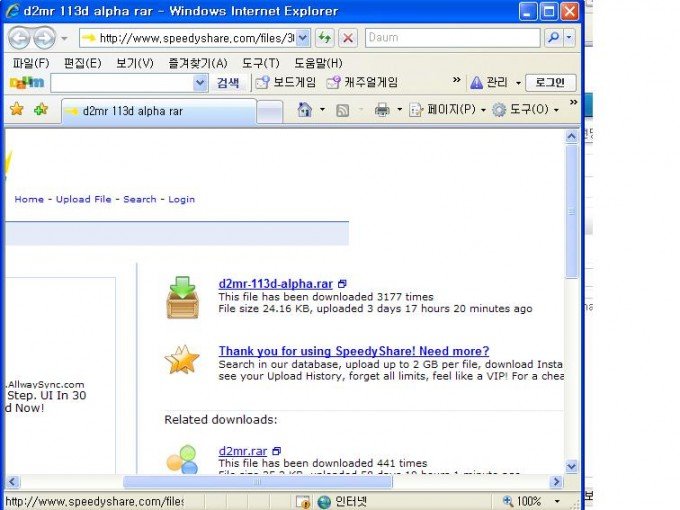Viewport: 680px width, 510px height.
Task: Click the address bar URL field
Action: [189, 38]
